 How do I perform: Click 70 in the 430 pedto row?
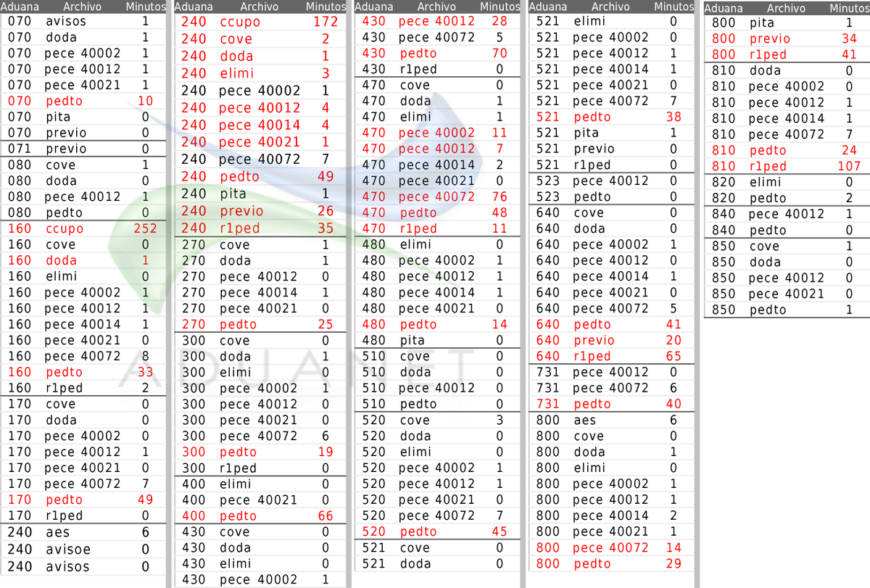500,54
